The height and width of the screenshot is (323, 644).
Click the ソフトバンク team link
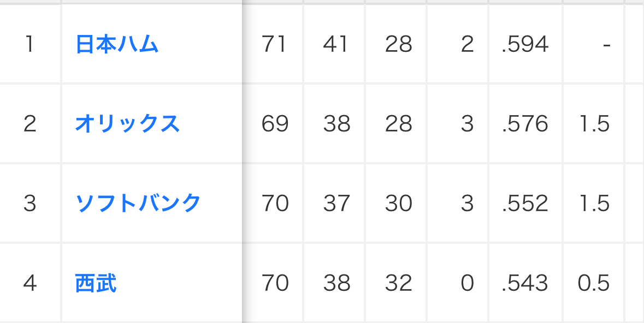click(x=138, y=204)
